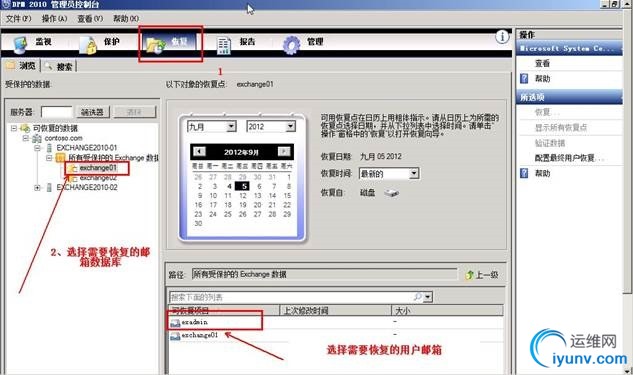Open the 帮助(H) menu

(126, 19)
